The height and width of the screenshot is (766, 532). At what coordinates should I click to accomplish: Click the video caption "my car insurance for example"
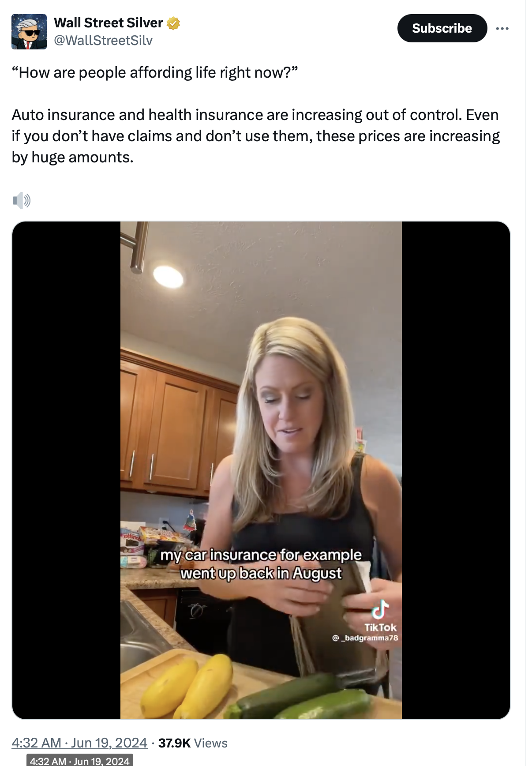(x=261, y=555)
